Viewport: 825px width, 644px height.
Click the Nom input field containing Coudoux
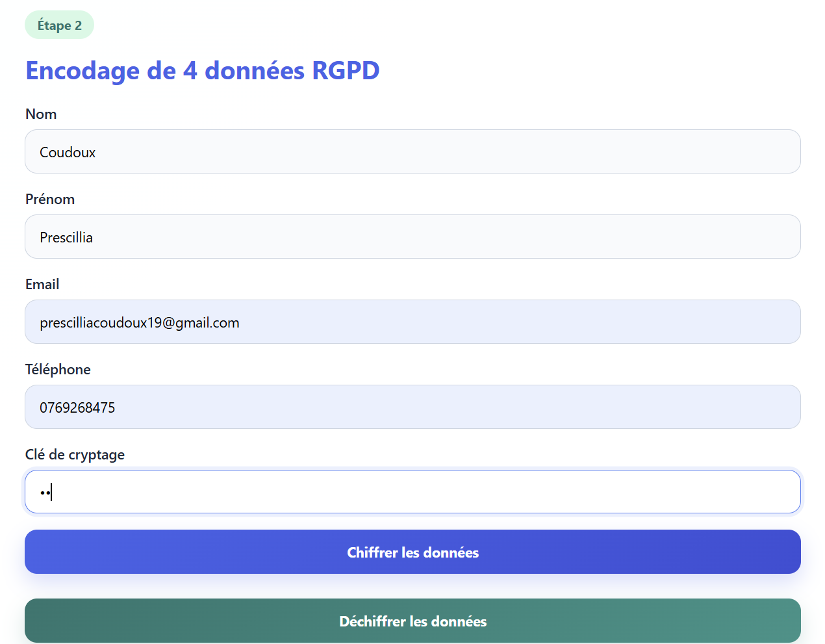[x=412, y=151]
